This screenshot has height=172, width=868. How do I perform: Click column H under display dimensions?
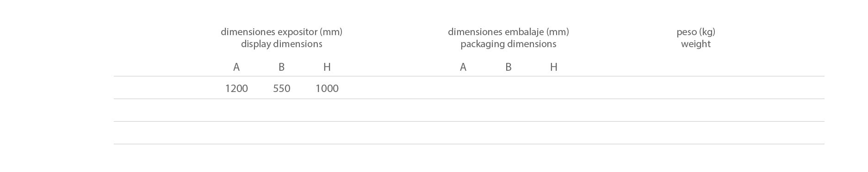coord(327,67)
